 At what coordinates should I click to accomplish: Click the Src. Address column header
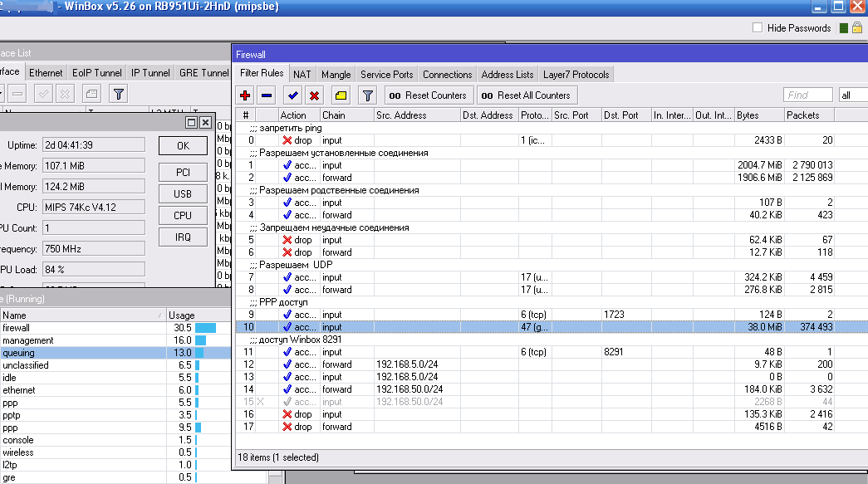pyautogui.click(x=417, y=115)
